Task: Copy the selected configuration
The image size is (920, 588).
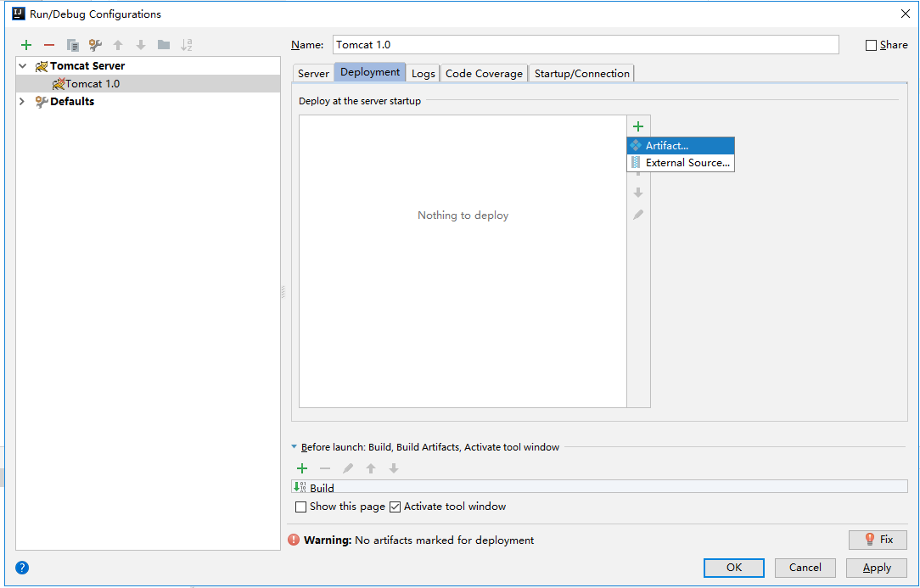Action: [73, 45]
